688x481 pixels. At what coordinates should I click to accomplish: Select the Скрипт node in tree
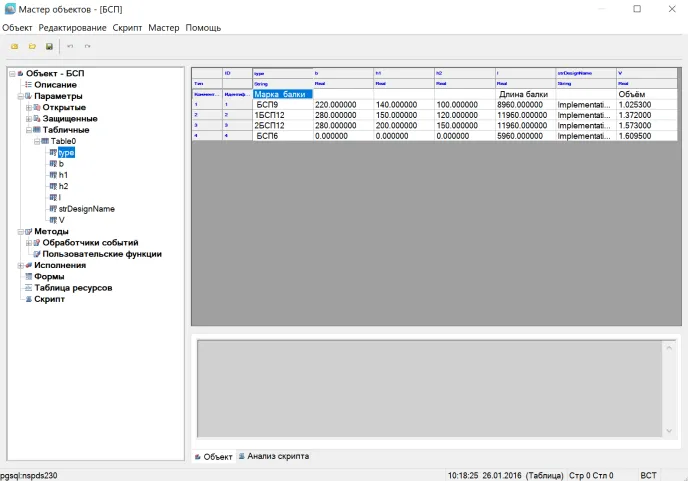tap(49, 299)
